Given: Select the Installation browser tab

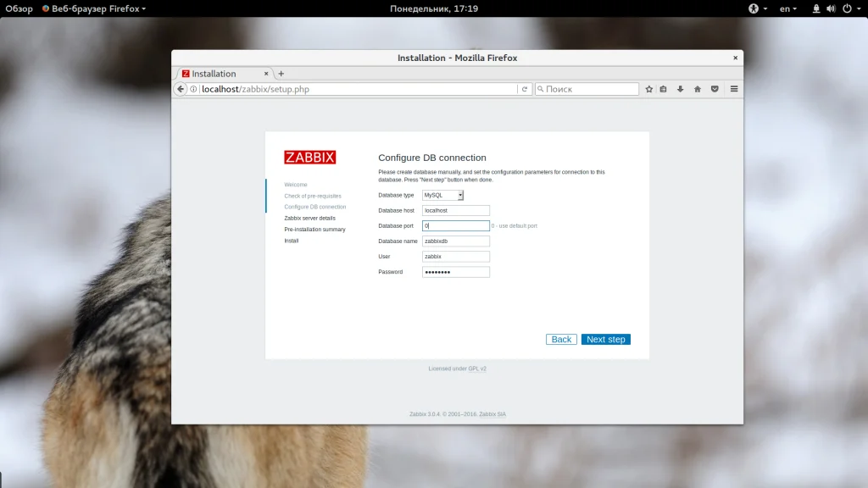Looking at the screenshot, I should (225, 74).
